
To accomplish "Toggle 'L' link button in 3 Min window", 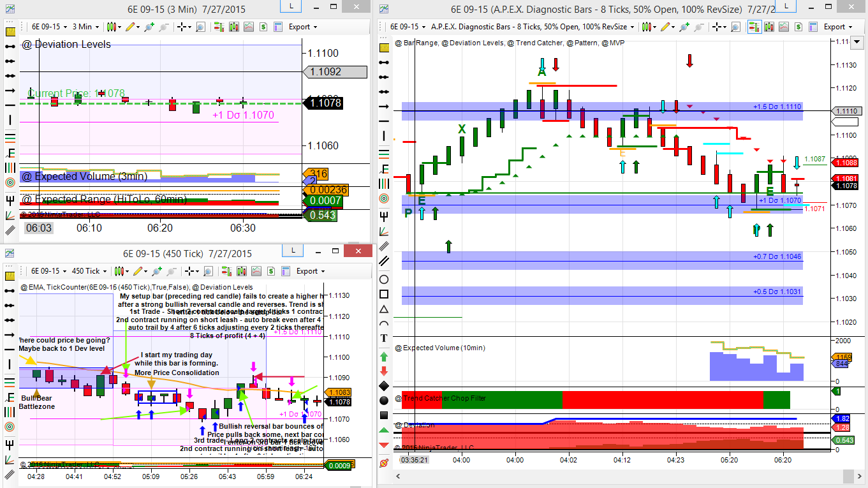I will click(x=291, y=6).
